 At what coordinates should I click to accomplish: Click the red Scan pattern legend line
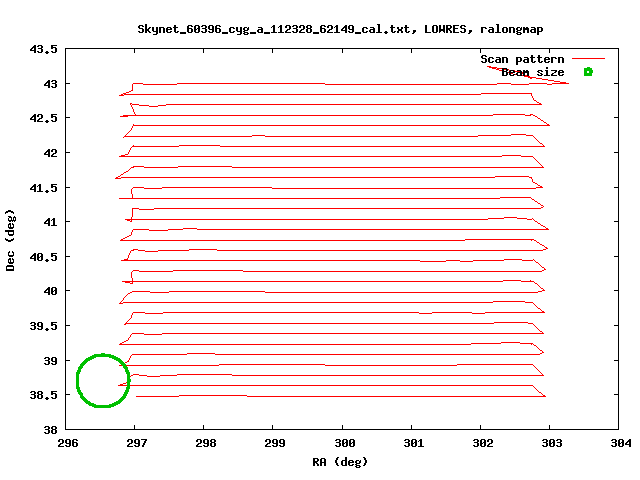click(588, 60)
